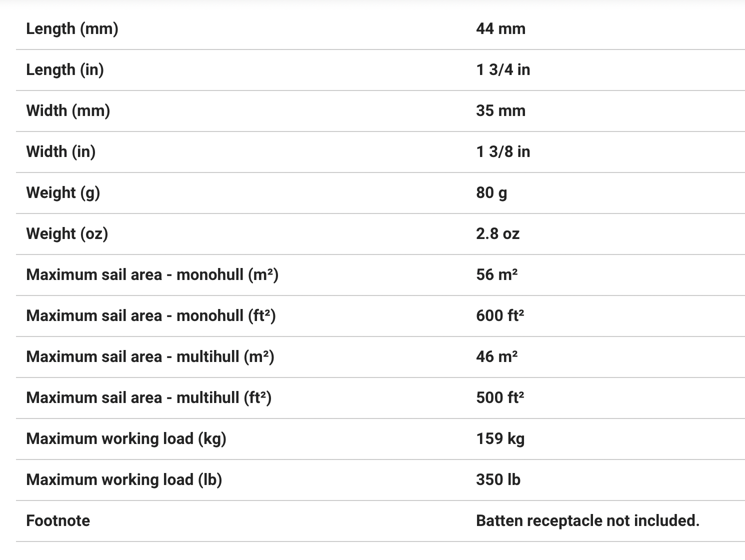Click the Length (in) label
The height and width of the screenshot is (560, 745).
coord(65,69)
